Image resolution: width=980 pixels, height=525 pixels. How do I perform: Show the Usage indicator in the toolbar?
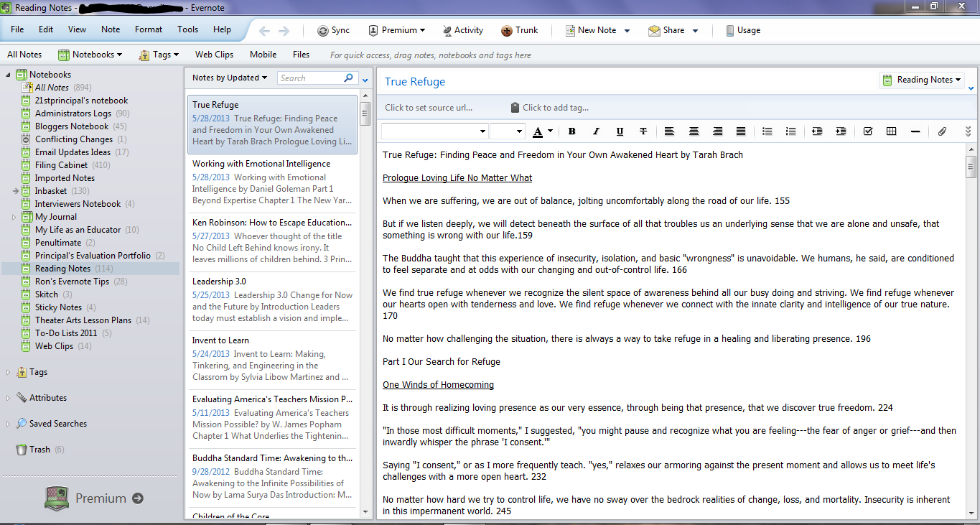(743, 30)
